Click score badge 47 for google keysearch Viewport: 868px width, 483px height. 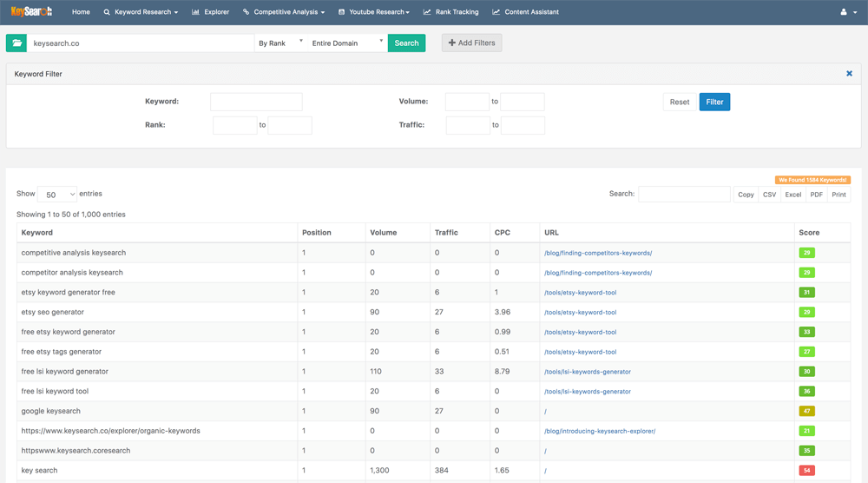806,411
